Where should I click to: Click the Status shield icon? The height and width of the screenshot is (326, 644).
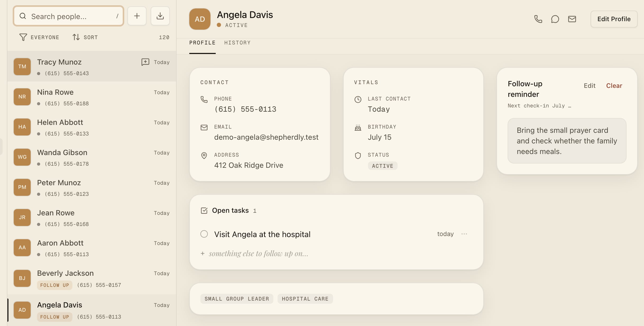coord(358,156)
